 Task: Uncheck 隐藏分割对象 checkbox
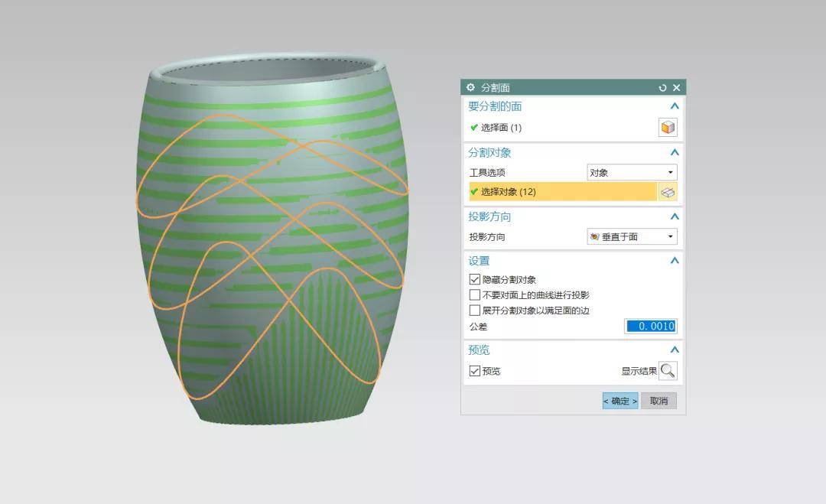coord(474,280)
